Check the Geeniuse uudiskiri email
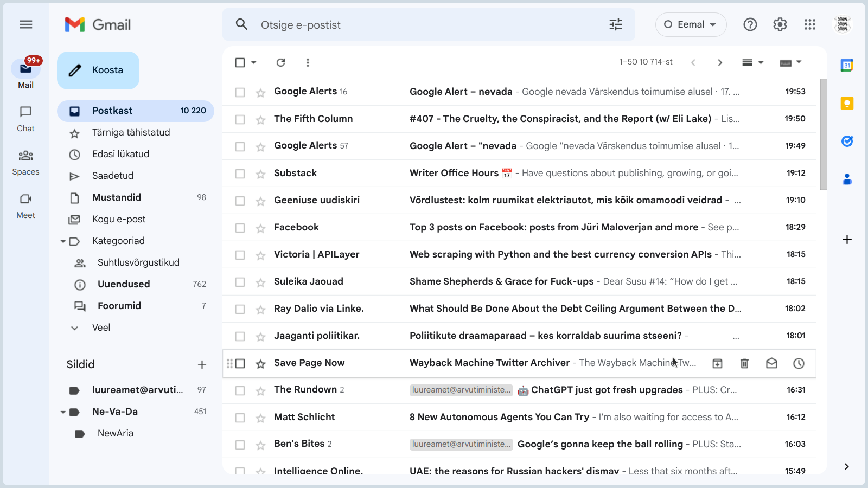Viewport: 868px width, 488px height. click(240, 201)
